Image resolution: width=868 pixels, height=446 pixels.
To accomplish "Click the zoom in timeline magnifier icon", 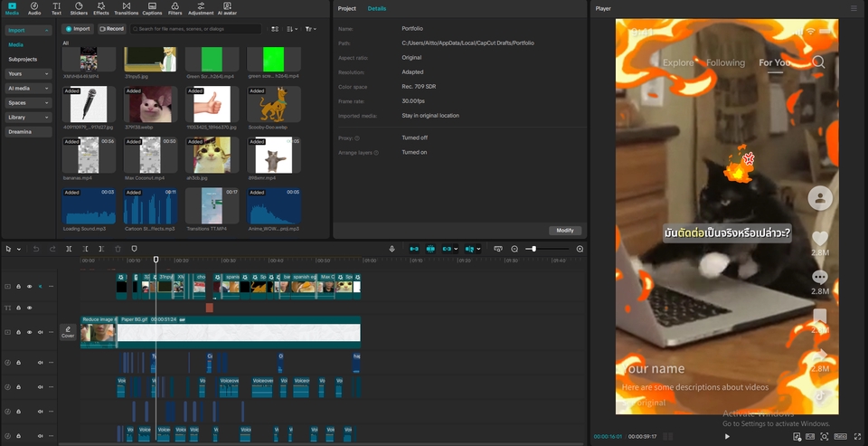I will click(580, 249).
